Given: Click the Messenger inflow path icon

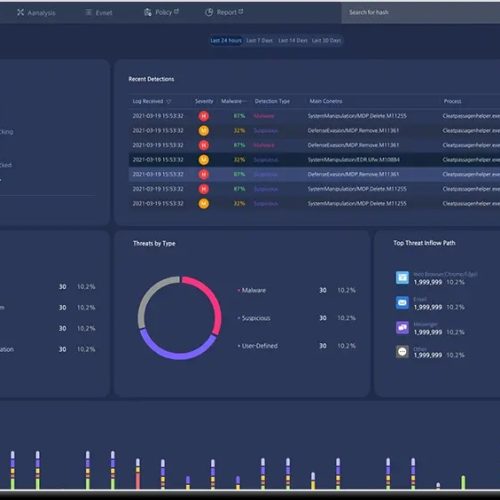Looking at the screenshot, I should pyautogui.click(x=402, y=327).
